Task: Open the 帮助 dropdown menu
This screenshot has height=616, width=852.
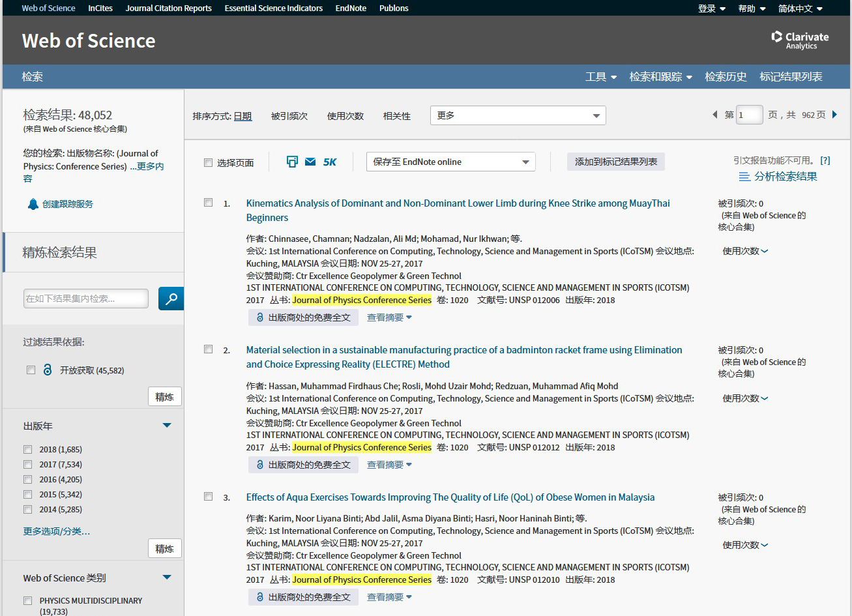Action: [752, 8]
